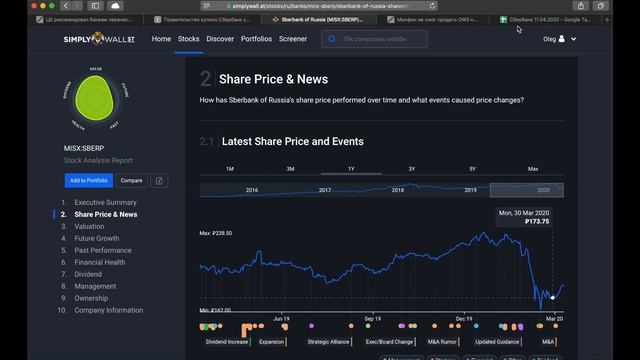640x360 pixels.
Task: Select the 3Y chart range tab
Action: coord(412,169)
